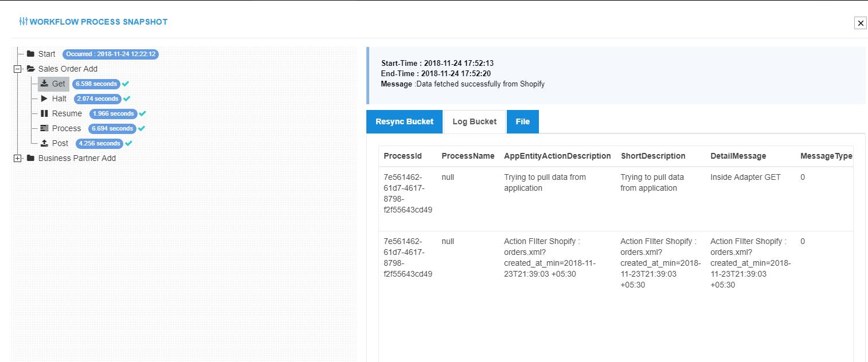Viewport: 868px width, 362px height.
Task: Click the open folder icon for Sales Order Add
Action: coord(31,69)
